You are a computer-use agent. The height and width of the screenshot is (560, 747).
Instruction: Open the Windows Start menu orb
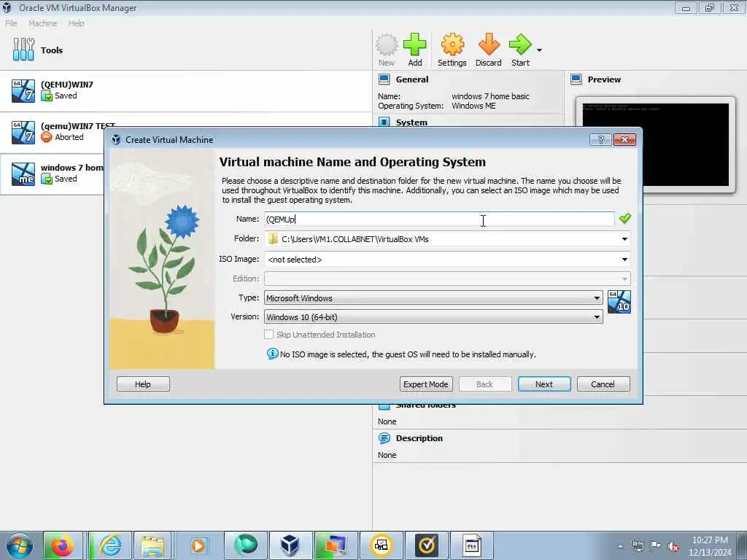pyautogui.click(x=20, y=545)
